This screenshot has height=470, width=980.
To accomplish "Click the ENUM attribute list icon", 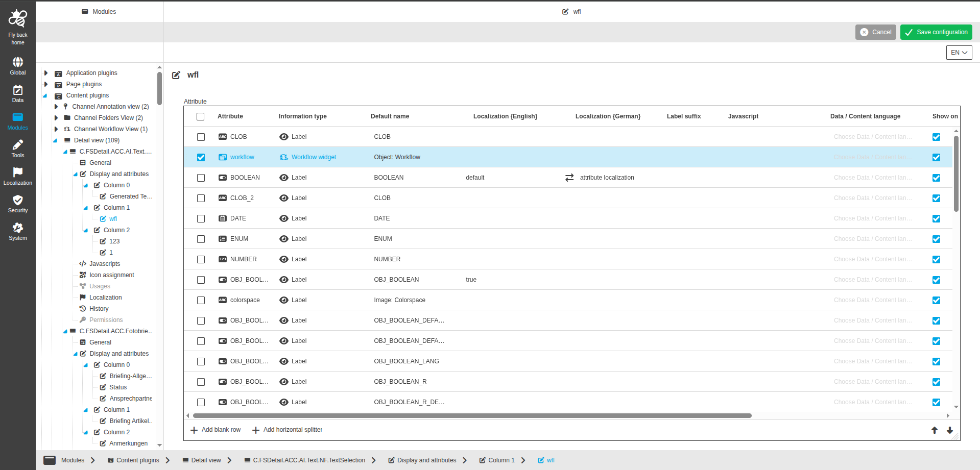I will pyautogui.click(x=223, y=239).
